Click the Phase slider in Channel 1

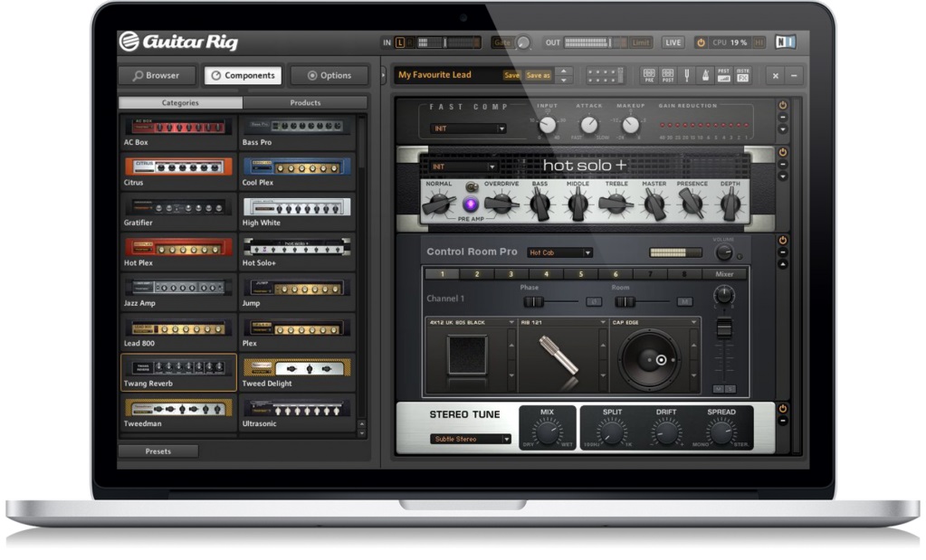tap(550, 301)
